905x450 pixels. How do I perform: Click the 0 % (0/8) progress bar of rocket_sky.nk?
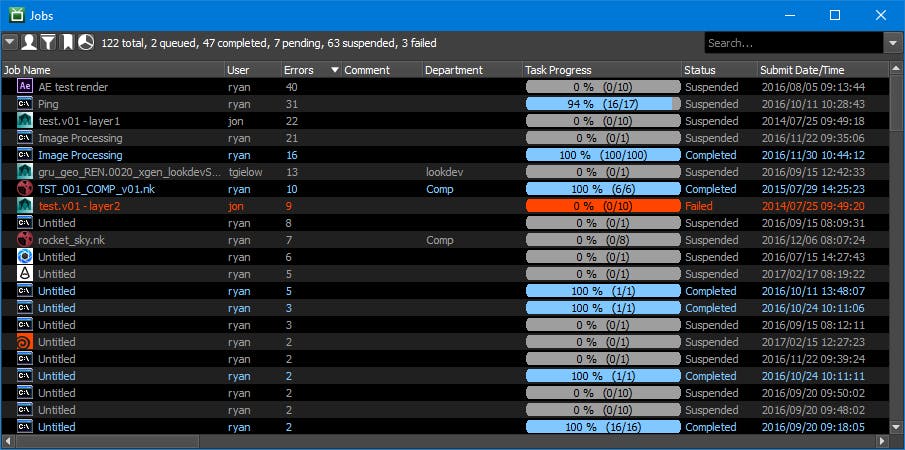tap(603, 240)
